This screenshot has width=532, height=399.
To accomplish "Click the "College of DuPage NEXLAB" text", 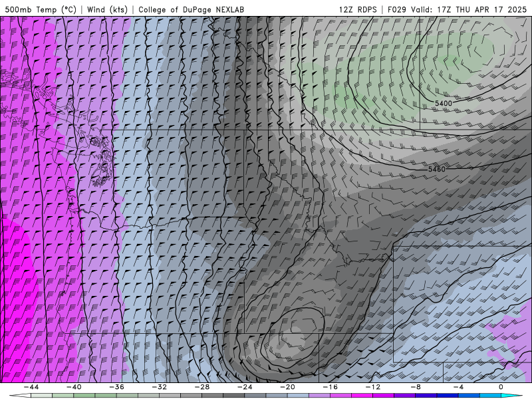I will [x=191, y=9].
